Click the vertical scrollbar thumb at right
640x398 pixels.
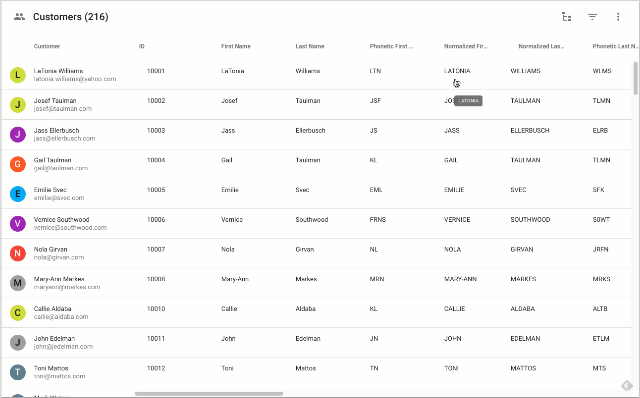click(x=636, y=78)
